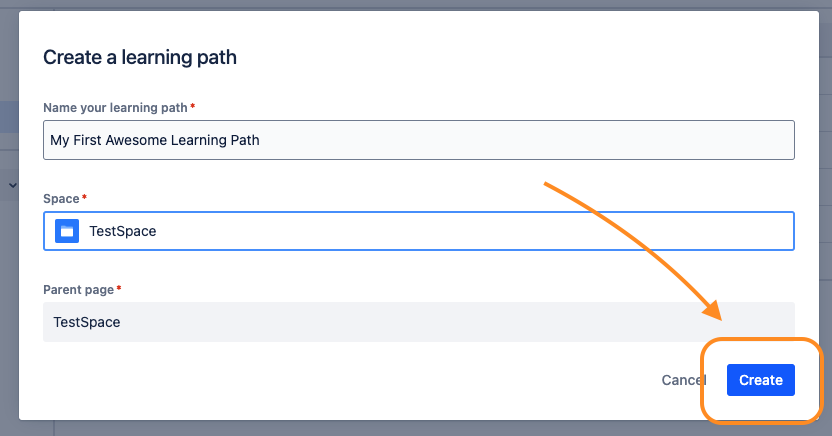The width and height of the screenshot is (832, 436).
Task: Click the red asterisk beside Space label
Action: 84,197
